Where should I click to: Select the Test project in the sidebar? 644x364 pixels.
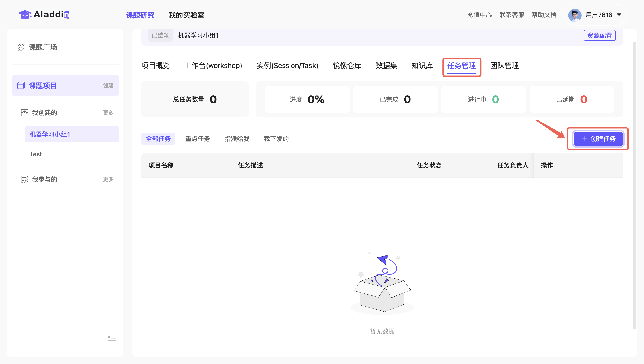[36, 154]
